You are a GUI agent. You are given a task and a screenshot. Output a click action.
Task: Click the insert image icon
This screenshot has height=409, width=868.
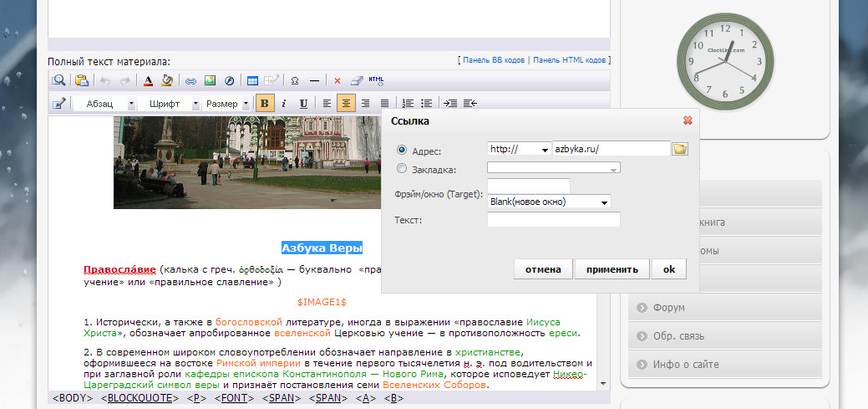[x=210, y=81]
